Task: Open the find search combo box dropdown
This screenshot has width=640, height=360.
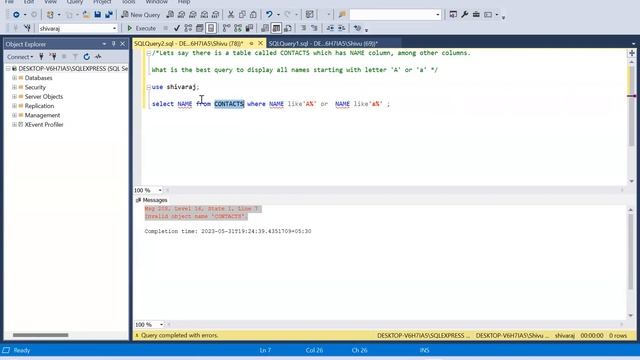Action: tap(438, 15)
